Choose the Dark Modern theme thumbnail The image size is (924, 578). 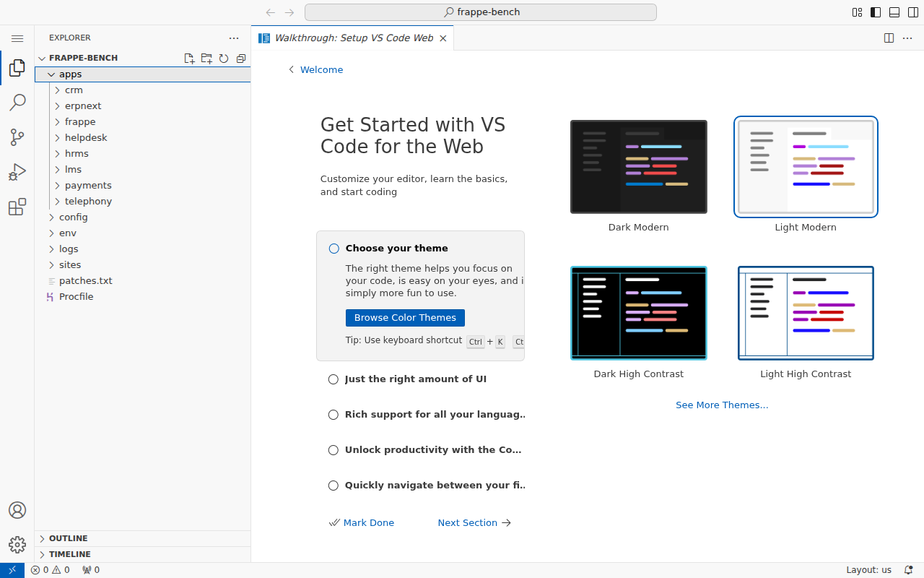coord(639,167)
